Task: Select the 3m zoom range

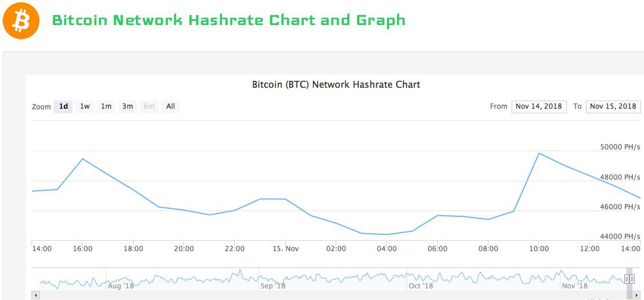Action: (x=127, y=106)
